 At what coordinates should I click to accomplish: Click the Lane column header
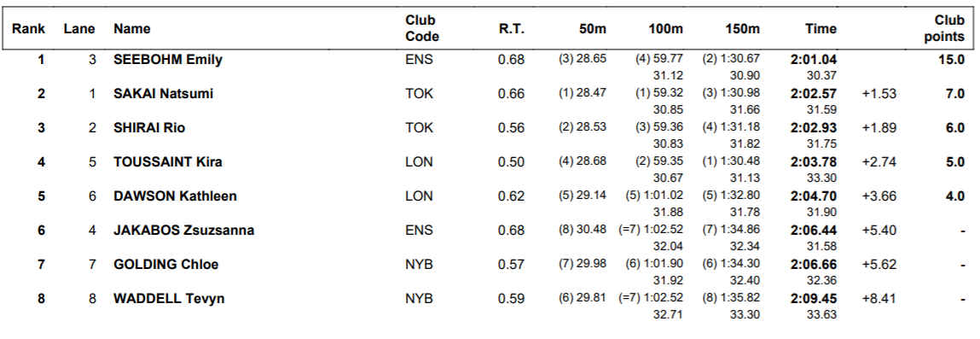pos(79,29)
